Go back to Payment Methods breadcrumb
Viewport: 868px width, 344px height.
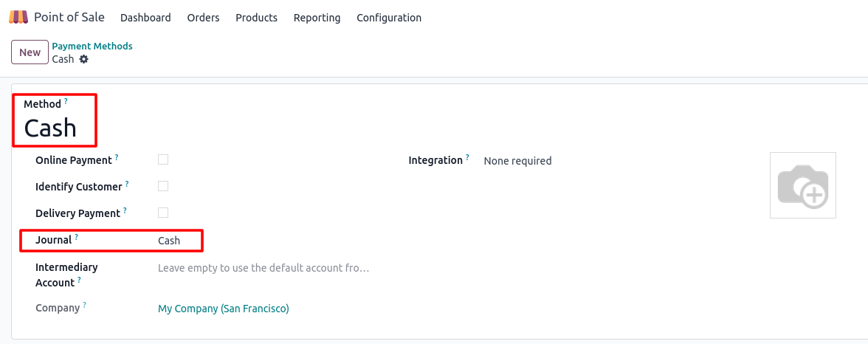(x=92, y=46)
